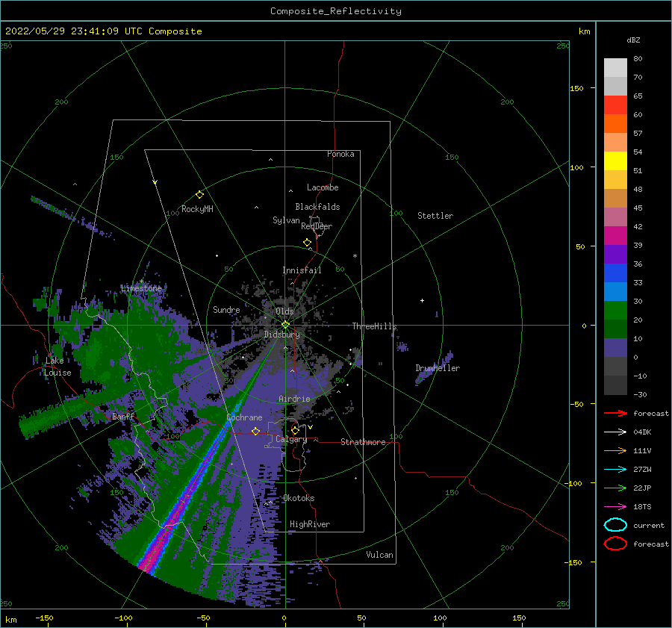
Task: Click the red forecast ellipse icon
Action: (615, 544)
